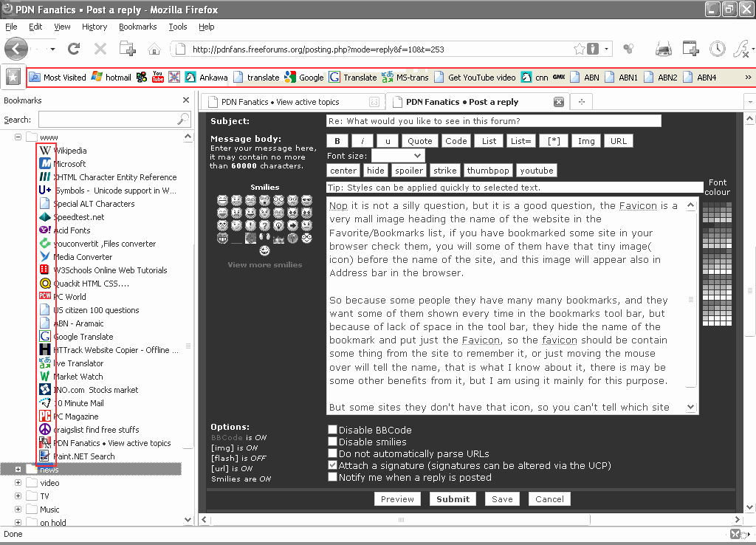Bookmark this page with the star icon

(579, 49)
